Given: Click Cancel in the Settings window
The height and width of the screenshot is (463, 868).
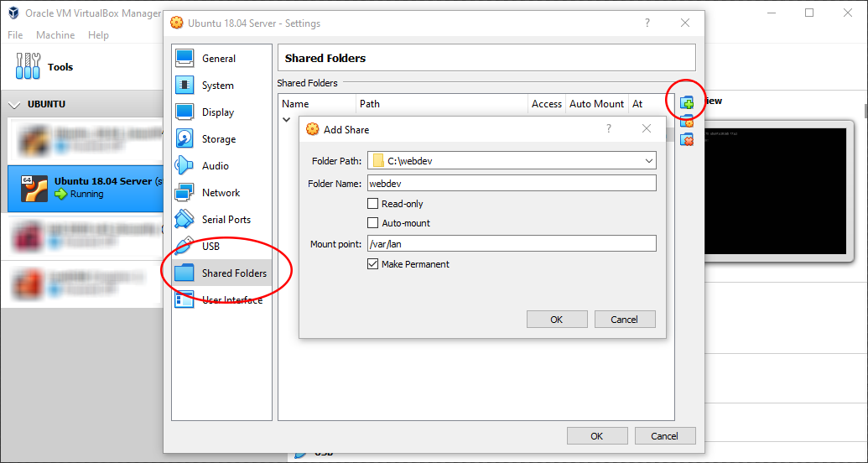Looking at the screenshot, I should point(665,436).
